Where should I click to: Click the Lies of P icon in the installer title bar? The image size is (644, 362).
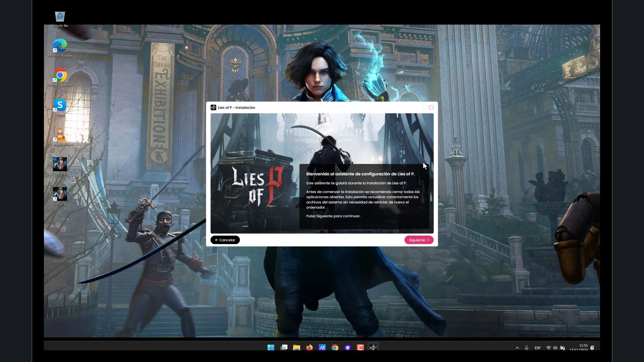coord(213,108)
